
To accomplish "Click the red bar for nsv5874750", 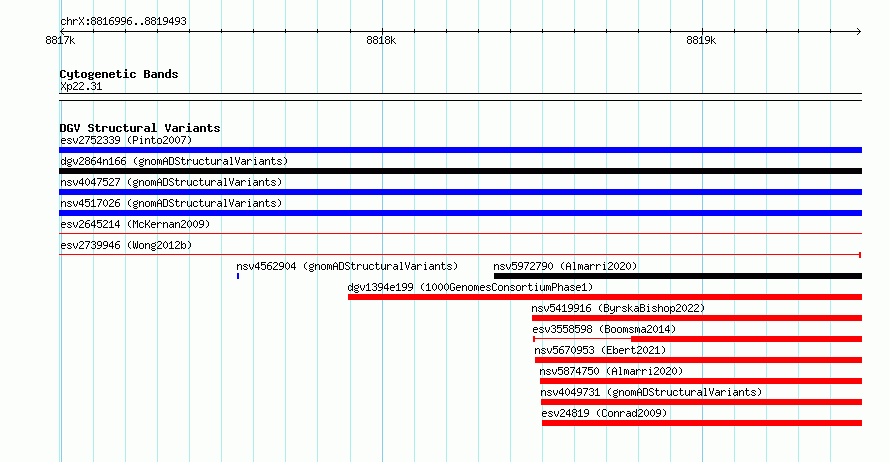I will (701, 381).
